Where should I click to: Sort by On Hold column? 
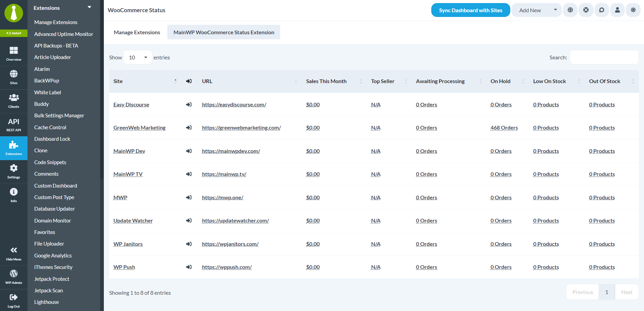point(508,81)
